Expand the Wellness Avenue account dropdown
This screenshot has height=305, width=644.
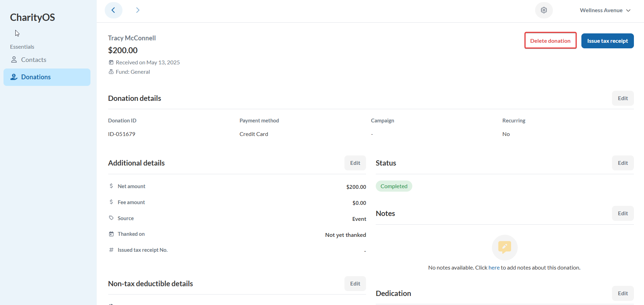[605, 10]
